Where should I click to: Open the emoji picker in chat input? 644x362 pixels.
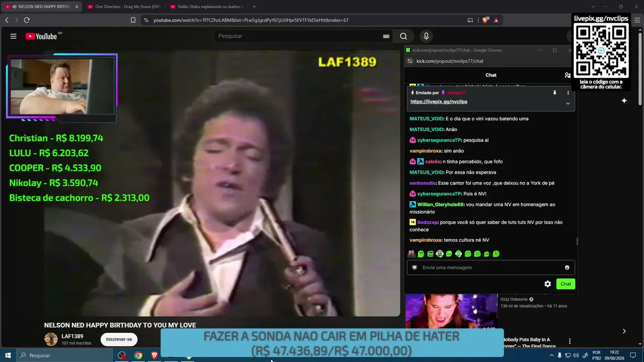(x=567, y=267)
